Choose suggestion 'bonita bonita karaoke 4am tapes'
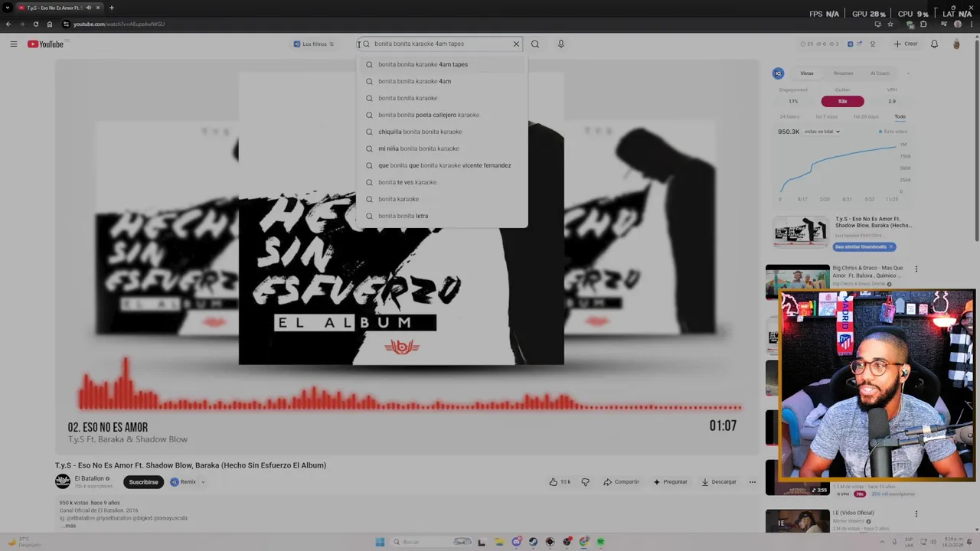980x551 pixels. tap(442, 64)
